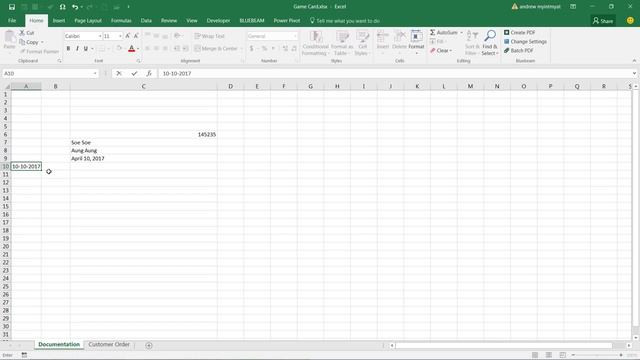Image resolution: width=640 pixels, height=360 pixels.
Task: Open the Clear eraser menu
Action: point(441,51)
